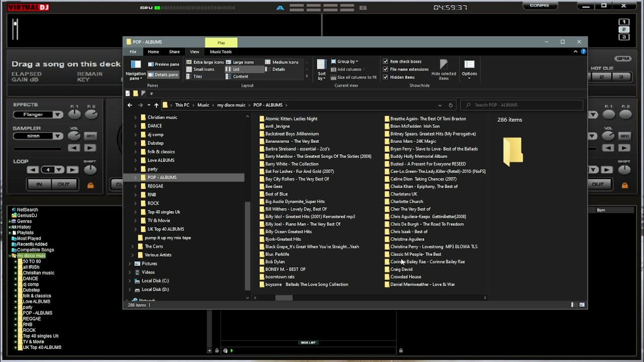Image resolution: width=644 pixels, height=362 pixels.
Task: Choose Large icons layout
Action: click(x=240, y=62)
